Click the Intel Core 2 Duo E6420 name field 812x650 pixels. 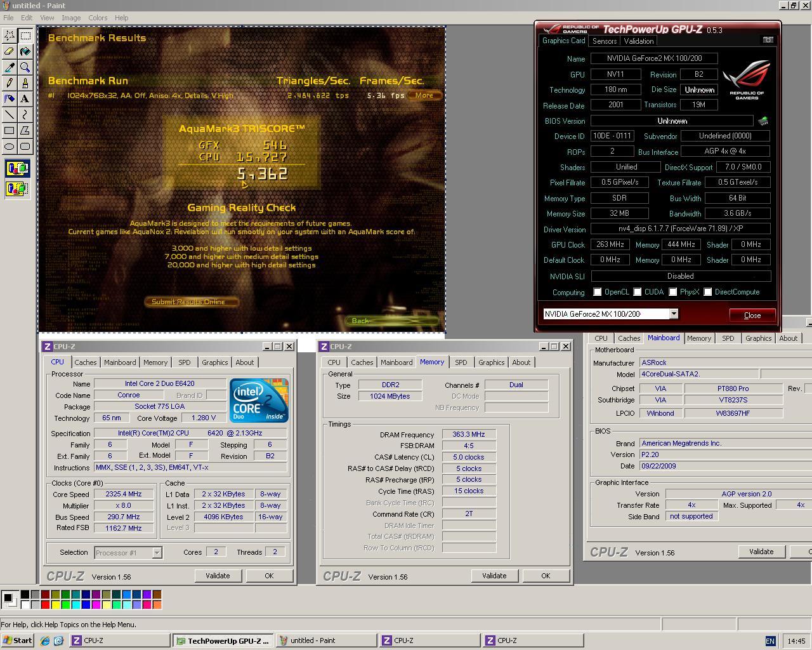click(x=160, y=383)
